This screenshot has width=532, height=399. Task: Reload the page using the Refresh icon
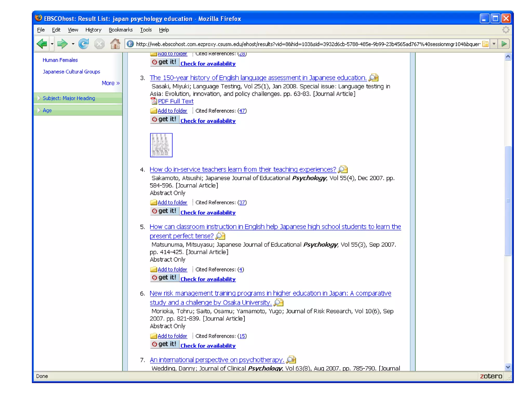tap(84, 44)
